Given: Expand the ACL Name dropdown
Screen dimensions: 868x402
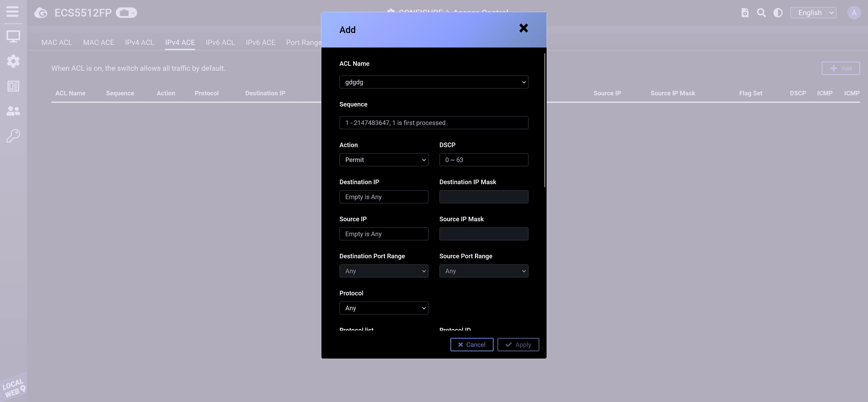Looking at the screenshot, I should tap(434, 82).
